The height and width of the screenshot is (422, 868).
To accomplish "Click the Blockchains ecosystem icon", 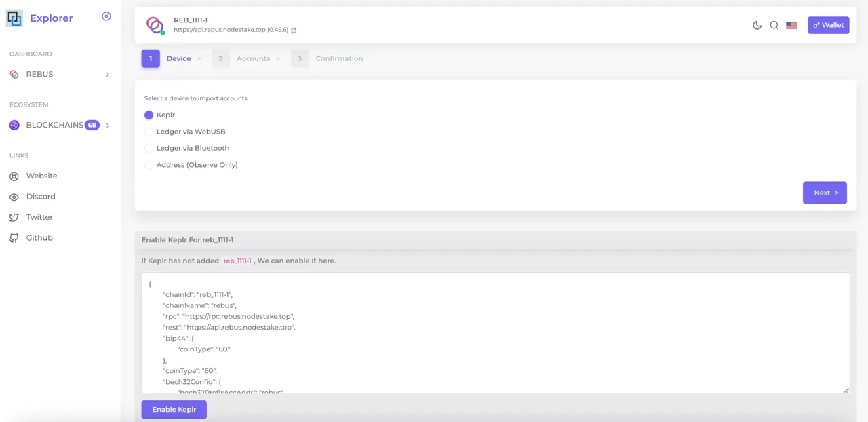I will click(x=14, y=125).
